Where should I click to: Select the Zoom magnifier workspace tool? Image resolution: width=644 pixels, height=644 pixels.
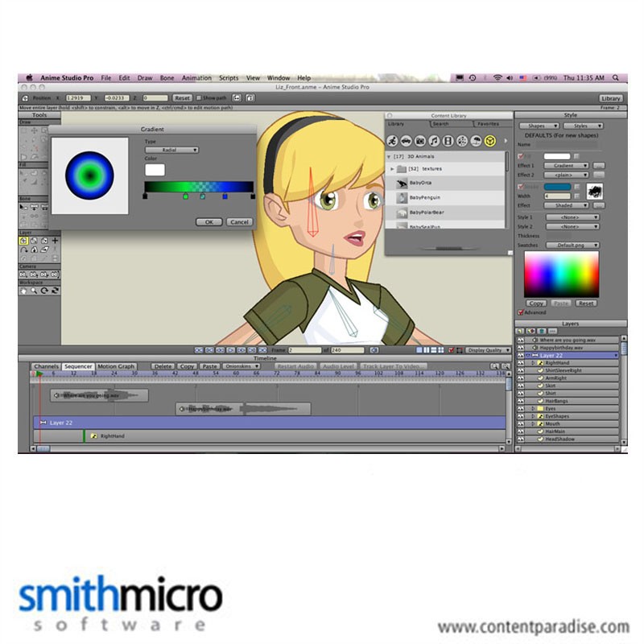click(x=34, y=291)
